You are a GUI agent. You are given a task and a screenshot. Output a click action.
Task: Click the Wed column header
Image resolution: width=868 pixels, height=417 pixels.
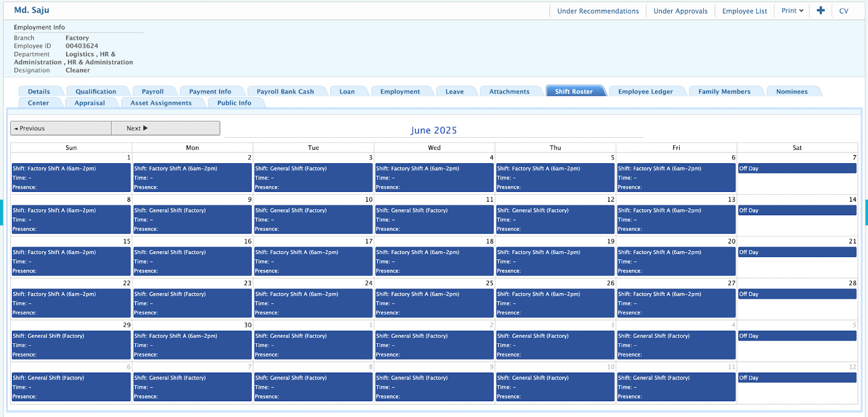tap(434, 147)
